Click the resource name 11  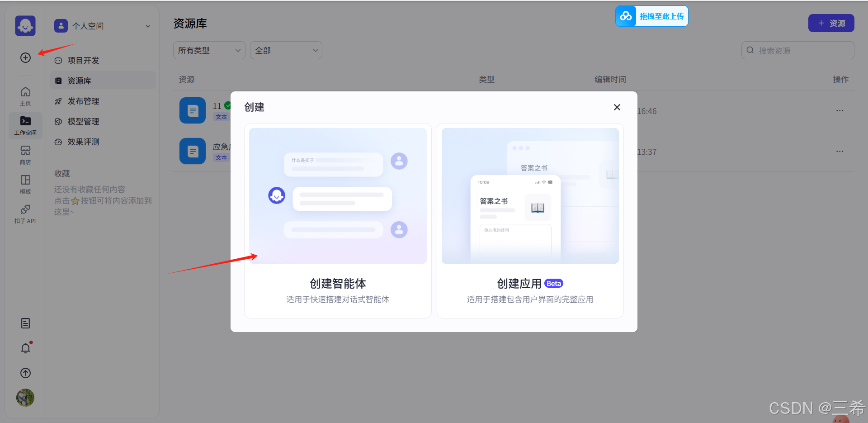pos(217,106)
